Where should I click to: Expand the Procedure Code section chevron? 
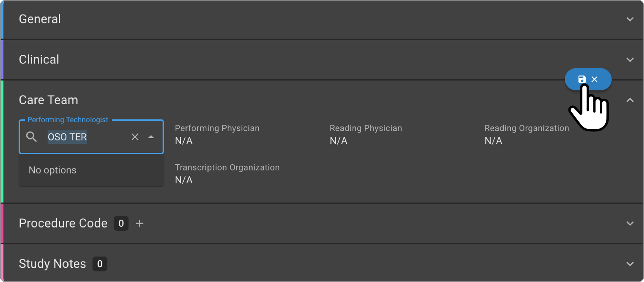[630, 223]
